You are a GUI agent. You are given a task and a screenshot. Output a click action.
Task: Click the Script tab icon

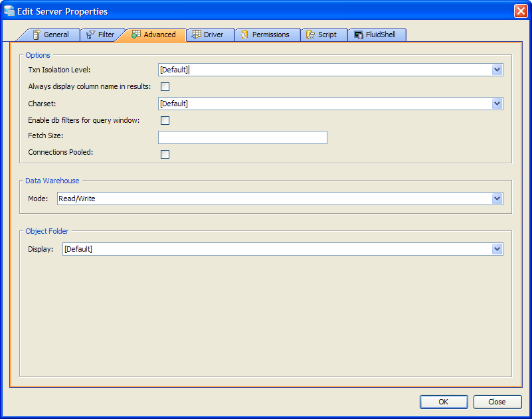point(310,35)
